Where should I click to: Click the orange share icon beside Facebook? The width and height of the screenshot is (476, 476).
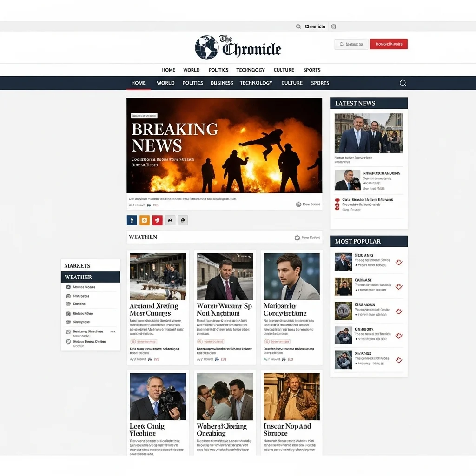click(145, 220)
